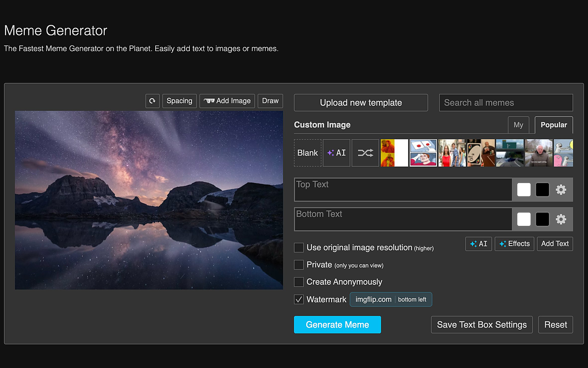This screenshot has height=368, width=588.
Task: Open Top Text black outline color swatch
Action: [x=543, y=190]
